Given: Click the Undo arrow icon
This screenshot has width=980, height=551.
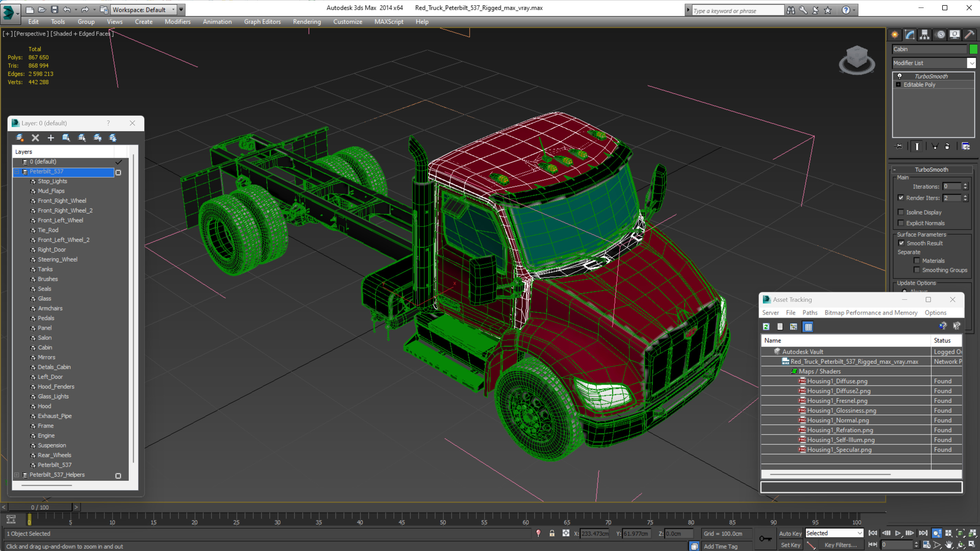Looking at the screenshot, I should (67, 10).
